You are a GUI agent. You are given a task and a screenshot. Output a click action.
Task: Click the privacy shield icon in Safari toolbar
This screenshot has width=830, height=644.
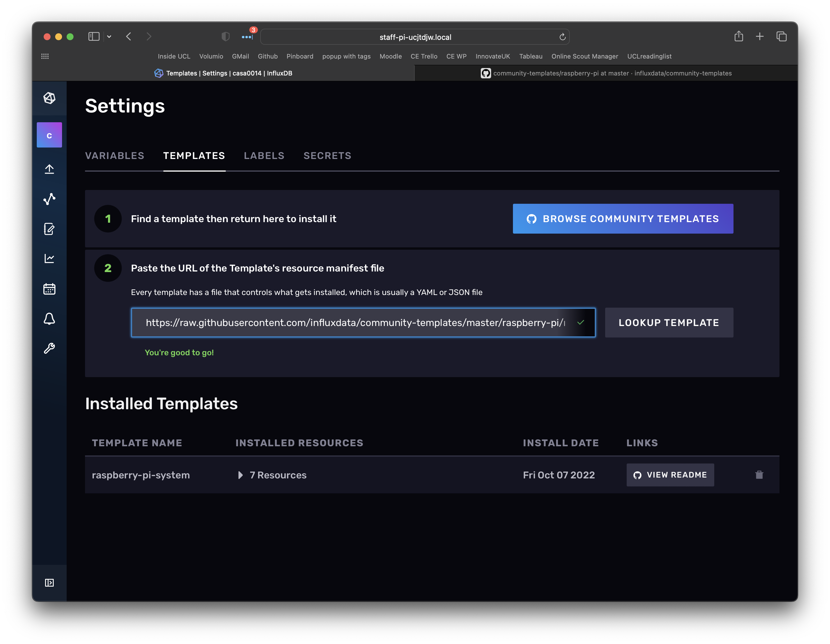pos(226,36)
